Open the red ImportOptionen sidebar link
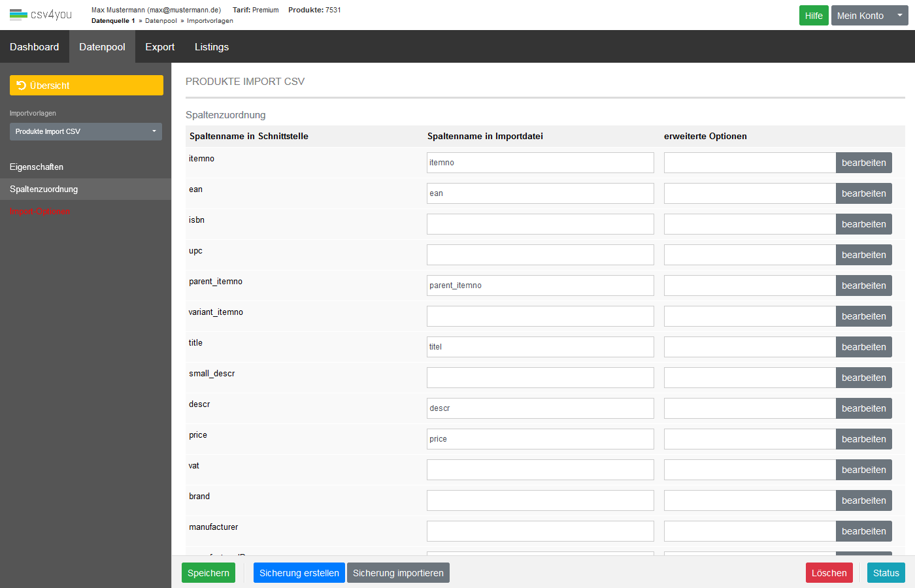The width and height of the screenshot is (915, 588). point(39,212)
